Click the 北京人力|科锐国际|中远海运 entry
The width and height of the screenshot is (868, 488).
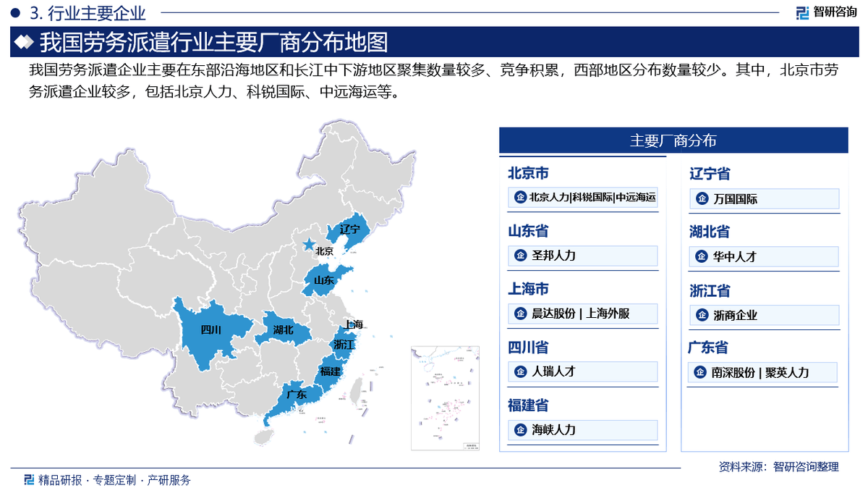pos(584,197)
